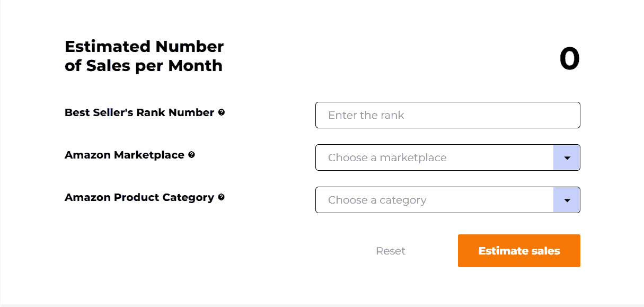View help for Amazon Product Category
Image resolution: width=644 pixels, height=307 pixels.
tap(220, 197)
